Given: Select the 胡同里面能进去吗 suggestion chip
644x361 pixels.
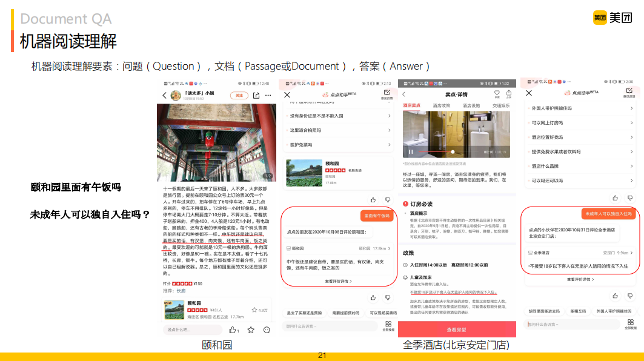Looking at the screenshot, I should [544, 311].
